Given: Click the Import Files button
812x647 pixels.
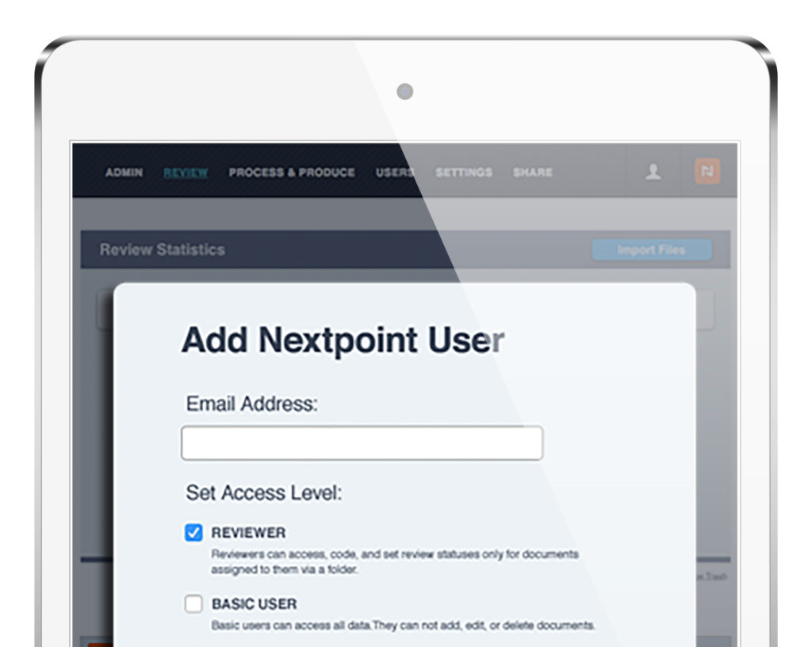Looking at the screenshot, I should [652, 249].
